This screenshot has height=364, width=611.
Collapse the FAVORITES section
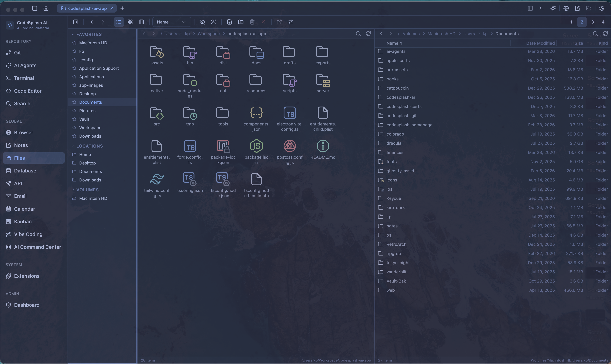(x=73, y=34)
